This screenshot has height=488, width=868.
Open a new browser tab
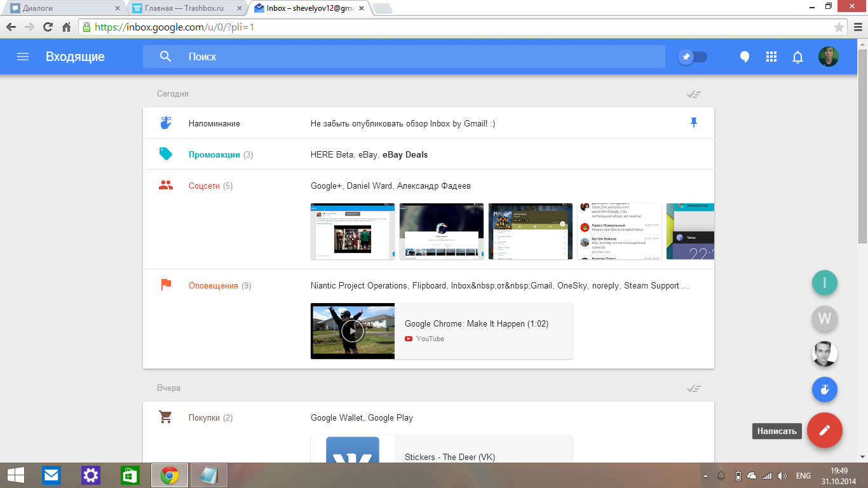(383, 8)
